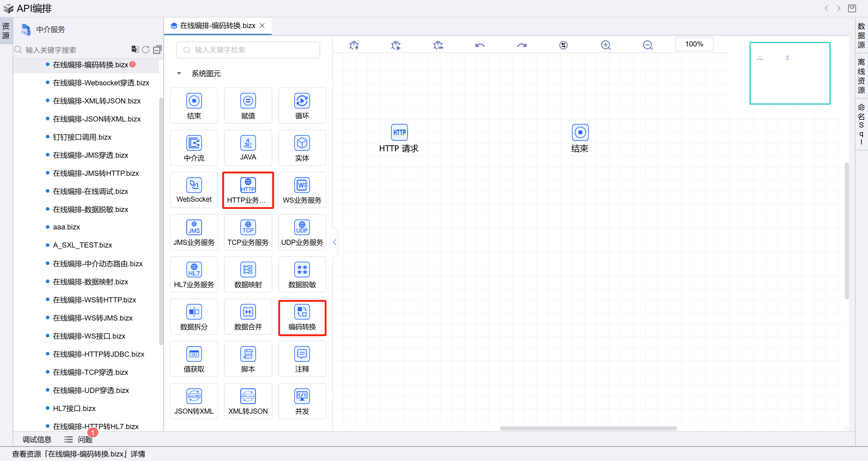Open the 100% zoom level box
This screenshot has height=461, width=868.
pyautogui.click(x=693, y=44)
